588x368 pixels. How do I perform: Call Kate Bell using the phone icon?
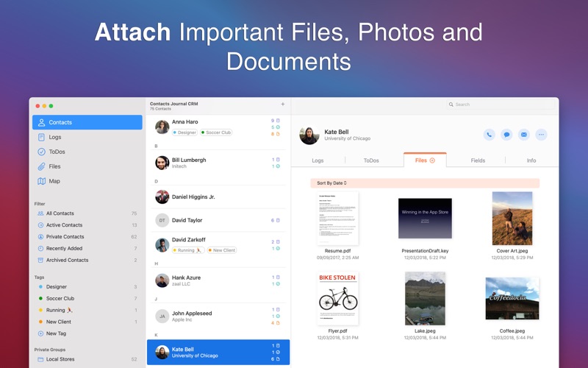[489, 135]
